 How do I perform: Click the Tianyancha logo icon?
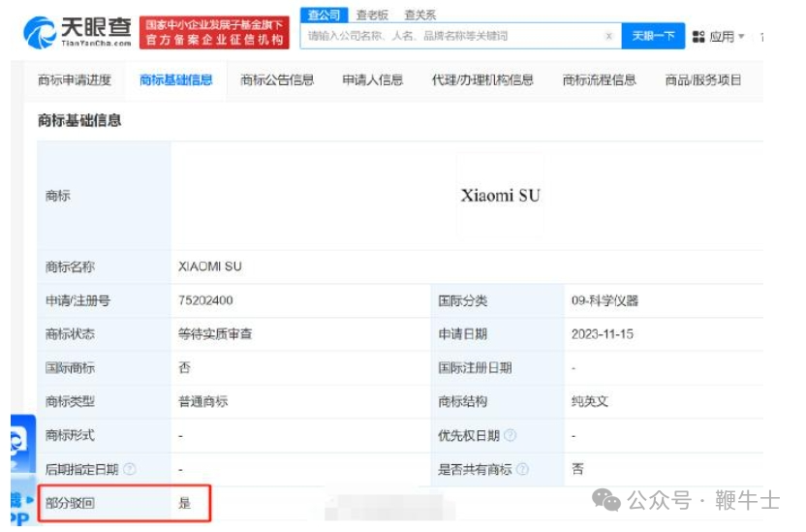40,32
